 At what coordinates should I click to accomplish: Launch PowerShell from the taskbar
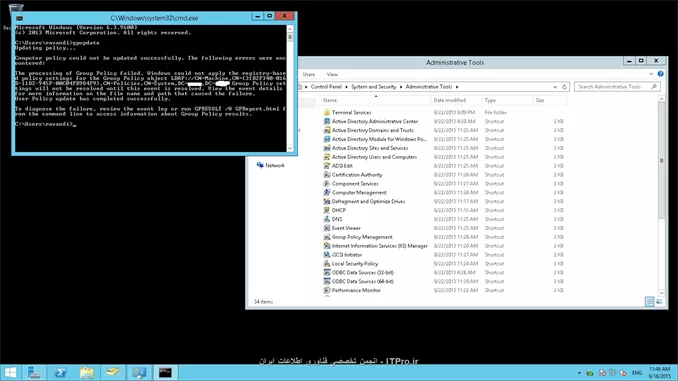pos(60,372)
